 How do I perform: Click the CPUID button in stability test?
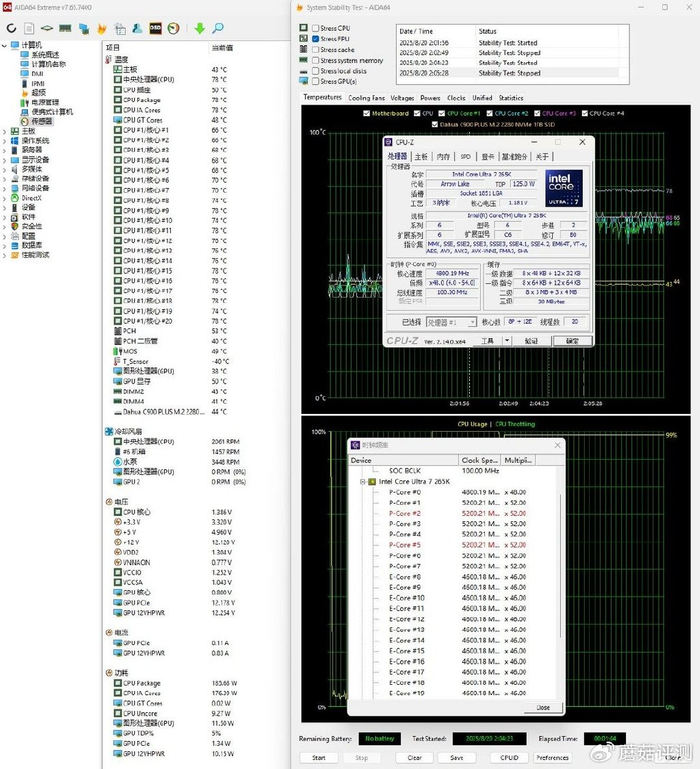[509, 758]
